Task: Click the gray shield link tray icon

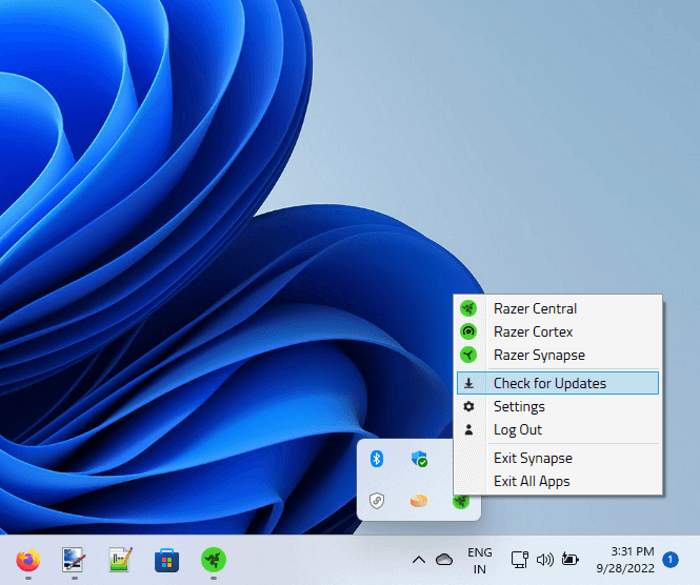Action: point(377,501)
